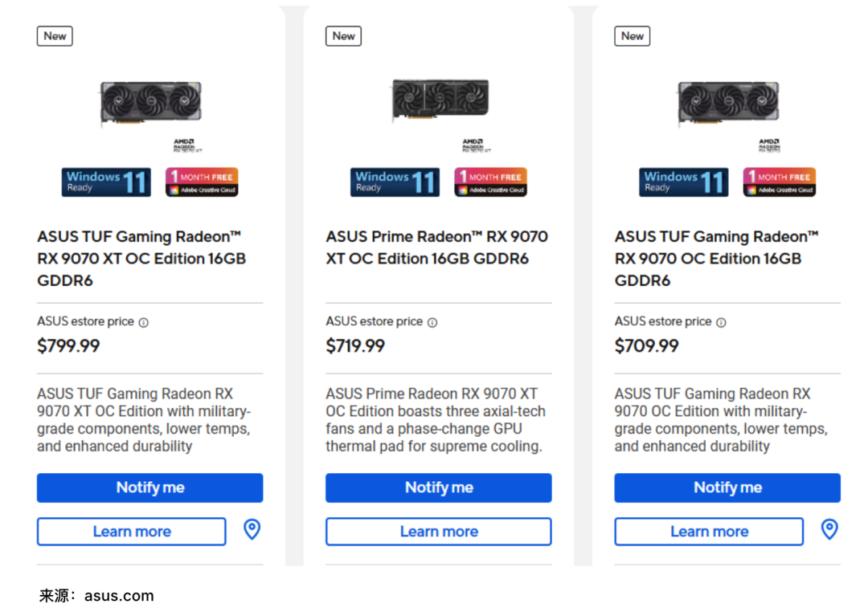Click the location pin beside first Learn more
Screen dimensions: 868x616
coord(252,529)
